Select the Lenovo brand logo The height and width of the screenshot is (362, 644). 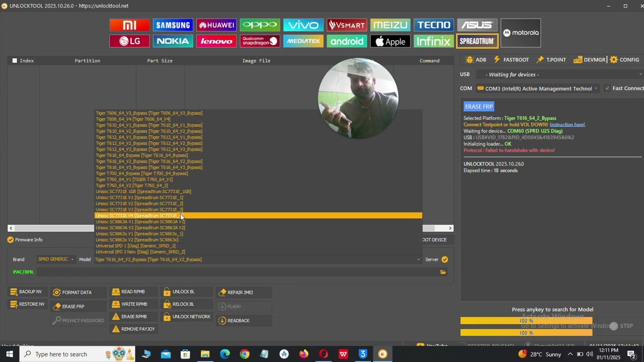click(216, 41)
